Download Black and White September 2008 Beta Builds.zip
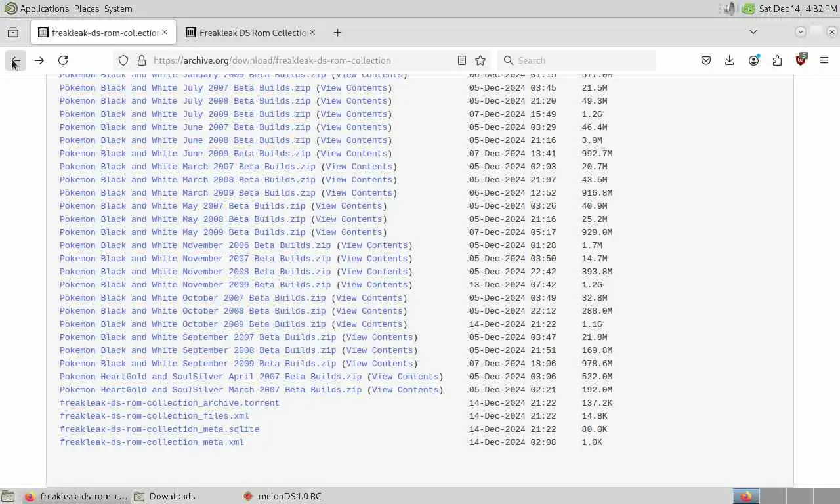 pyautogui.click(x=198, y=350)
